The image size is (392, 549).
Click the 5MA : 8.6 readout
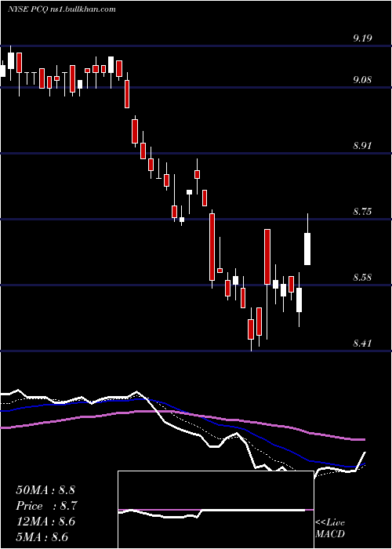coord(42,536)
